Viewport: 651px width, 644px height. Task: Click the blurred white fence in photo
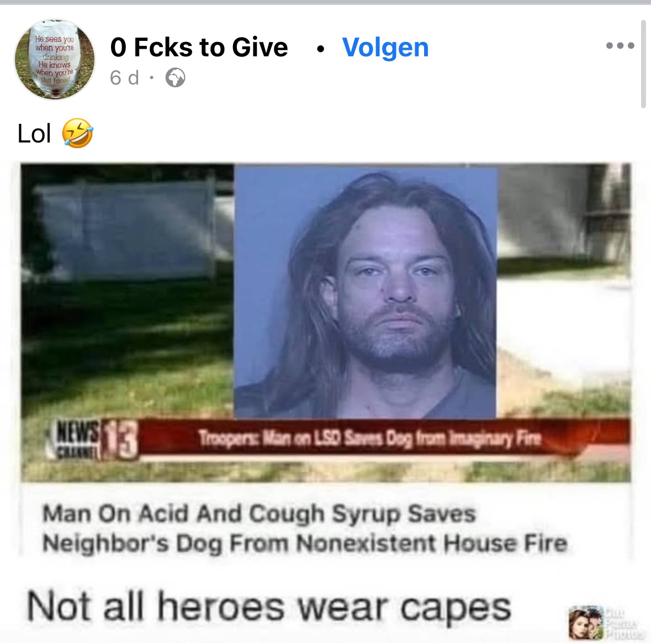125,230
